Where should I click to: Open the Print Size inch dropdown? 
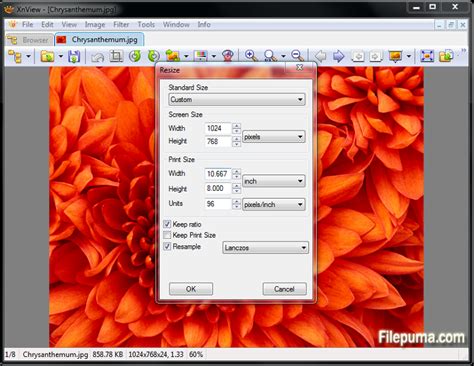click(273, 181)
